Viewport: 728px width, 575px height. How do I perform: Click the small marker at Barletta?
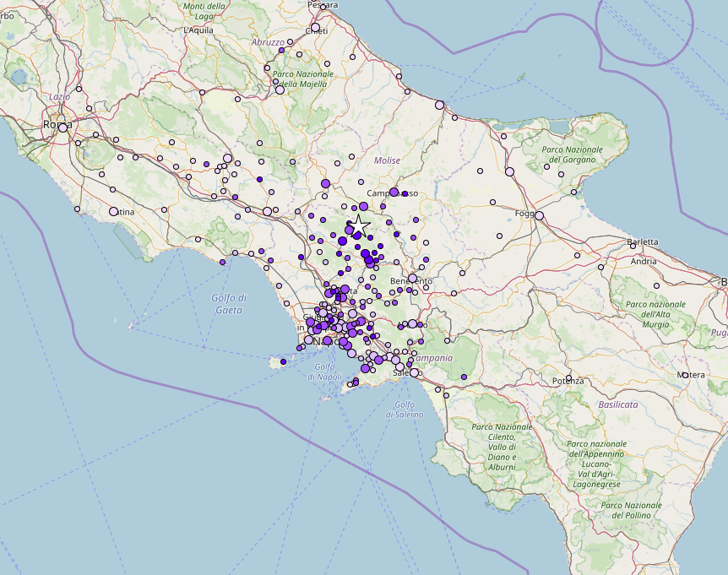click(x=633, y=246)
